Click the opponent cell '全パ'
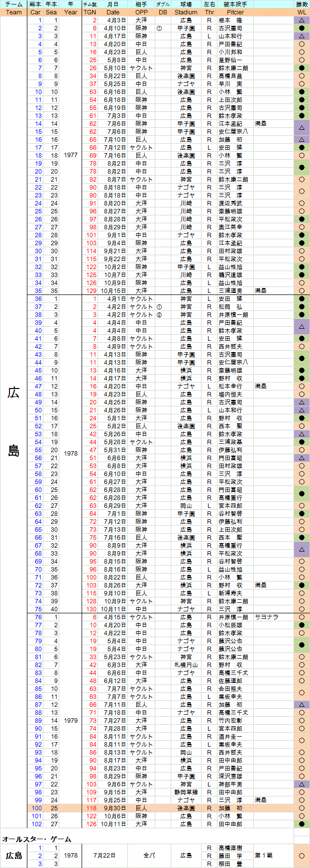Screen dimensions: 310x868 tap(149, 856)
